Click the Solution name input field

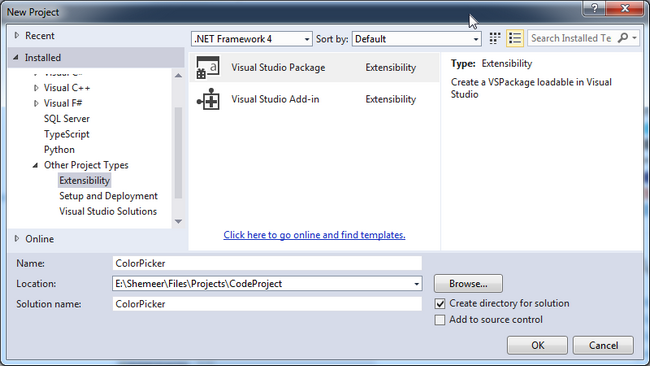coord(267,304)
